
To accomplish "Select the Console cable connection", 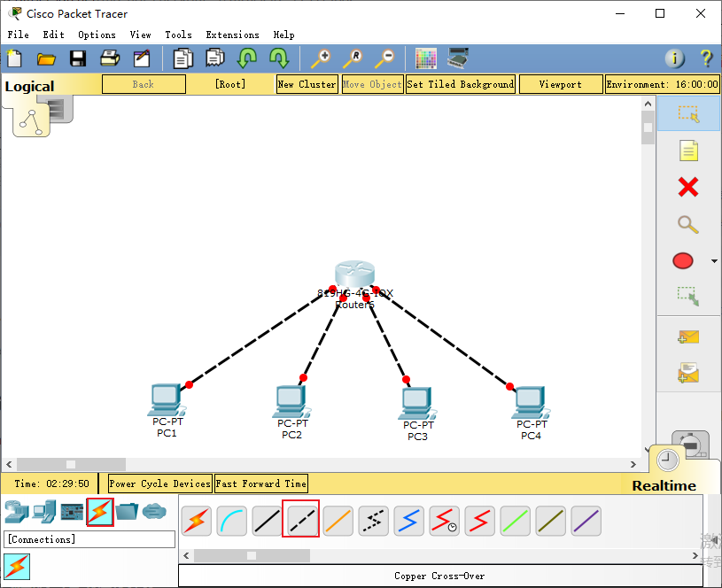I will tap(231, 521).
